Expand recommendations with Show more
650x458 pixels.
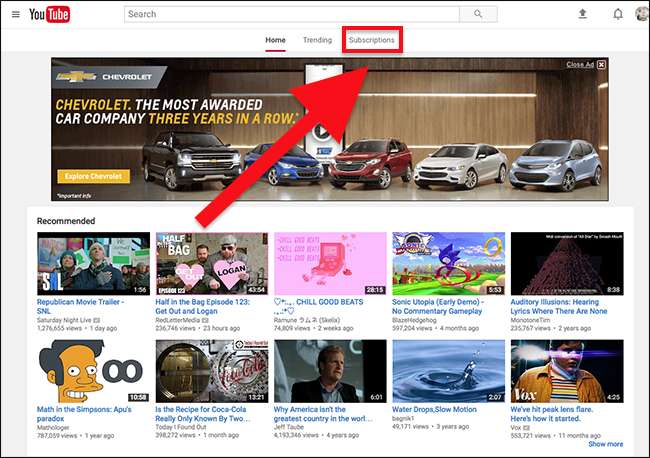(605, 444)
